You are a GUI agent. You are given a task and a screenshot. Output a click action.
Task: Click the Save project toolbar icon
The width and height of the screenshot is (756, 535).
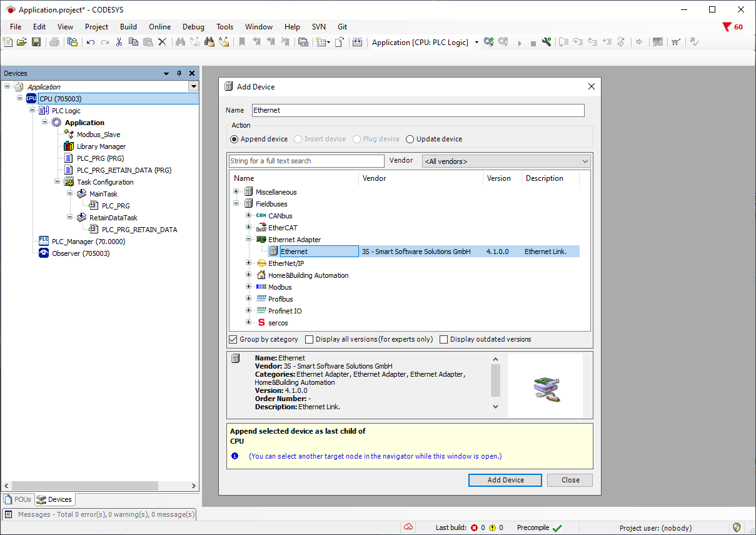click(36, 42)
